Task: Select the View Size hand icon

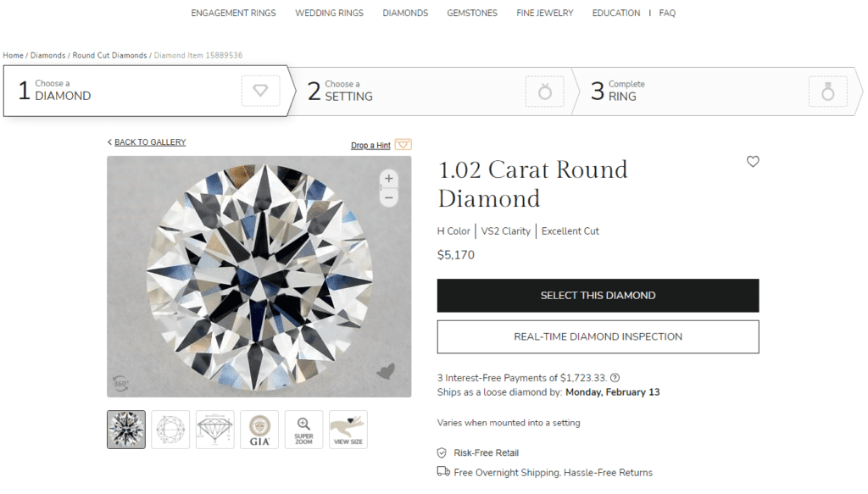Action: tap(348, 430)
